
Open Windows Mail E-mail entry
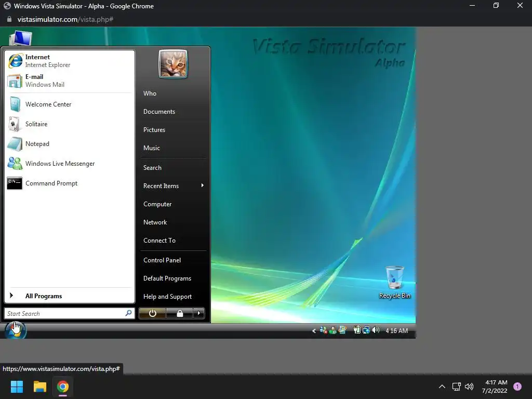click(70, 81)
